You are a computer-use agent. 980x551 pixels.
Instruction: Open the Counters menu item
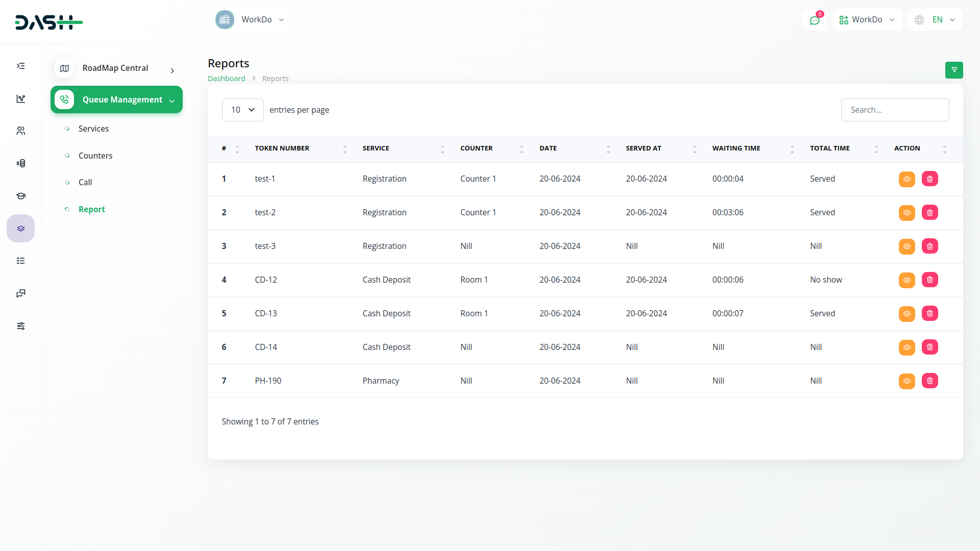[95, 156]
